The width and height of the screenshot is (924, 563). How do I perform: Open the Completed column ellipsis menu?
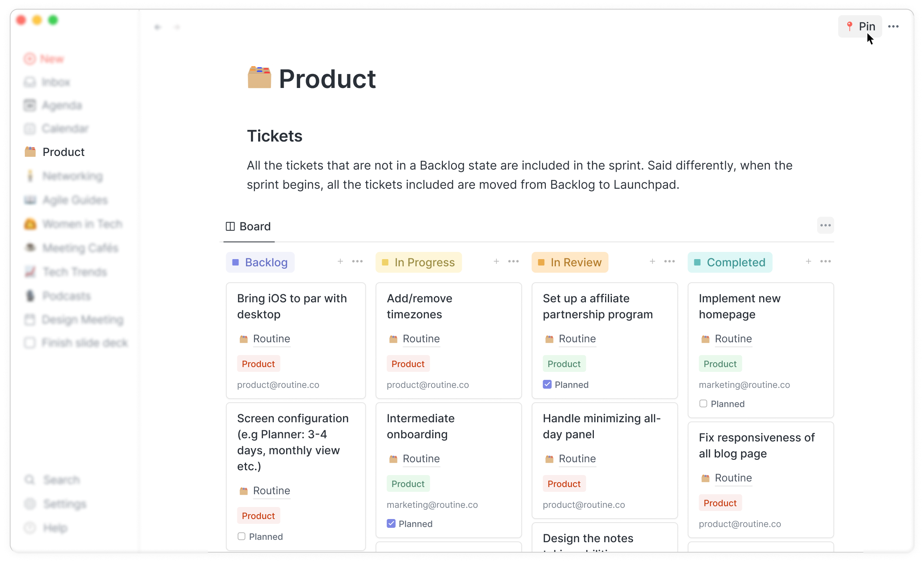tap(826, 262)
